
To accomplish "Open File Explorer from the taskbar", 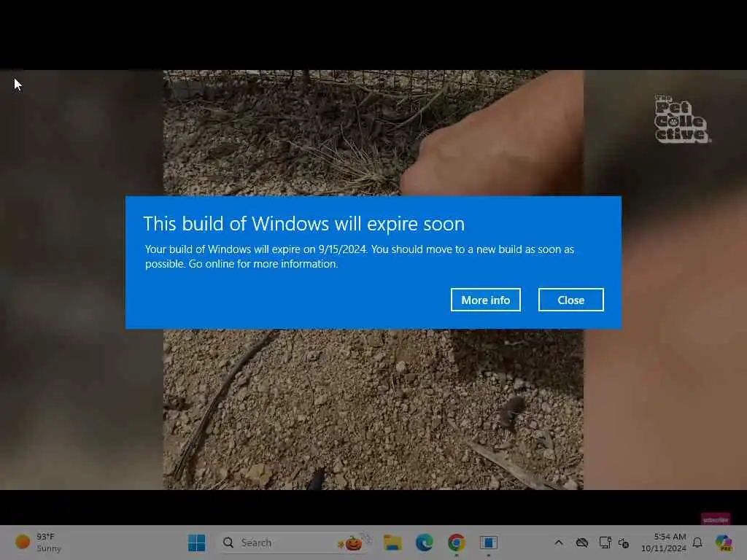I will pos(392,542).
